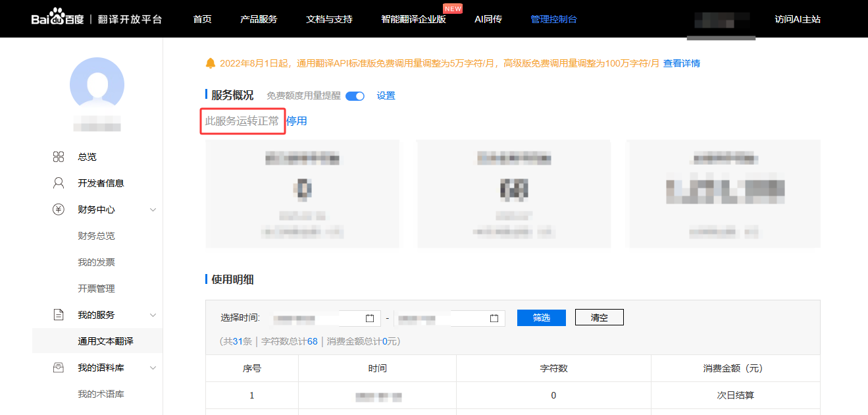The width and height of the screenshot is (868, 415).
Task: Click 停用 to disable the service
Action: click(297, 121)
